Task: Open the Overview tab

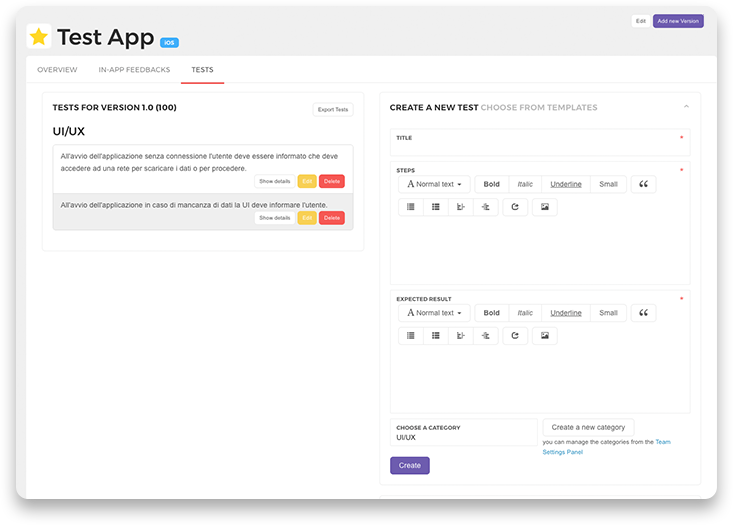Action: (x=57, y=70)
